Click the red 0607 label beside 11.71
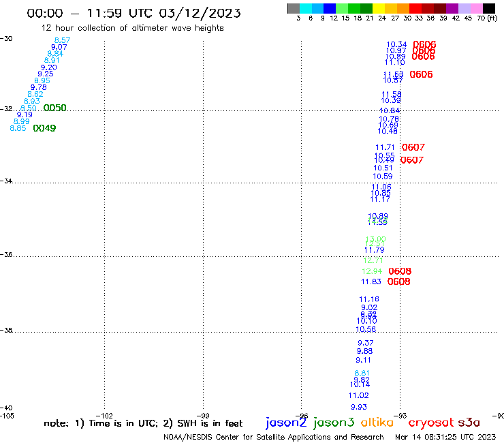The image size is (504, 443). point(413,147)
